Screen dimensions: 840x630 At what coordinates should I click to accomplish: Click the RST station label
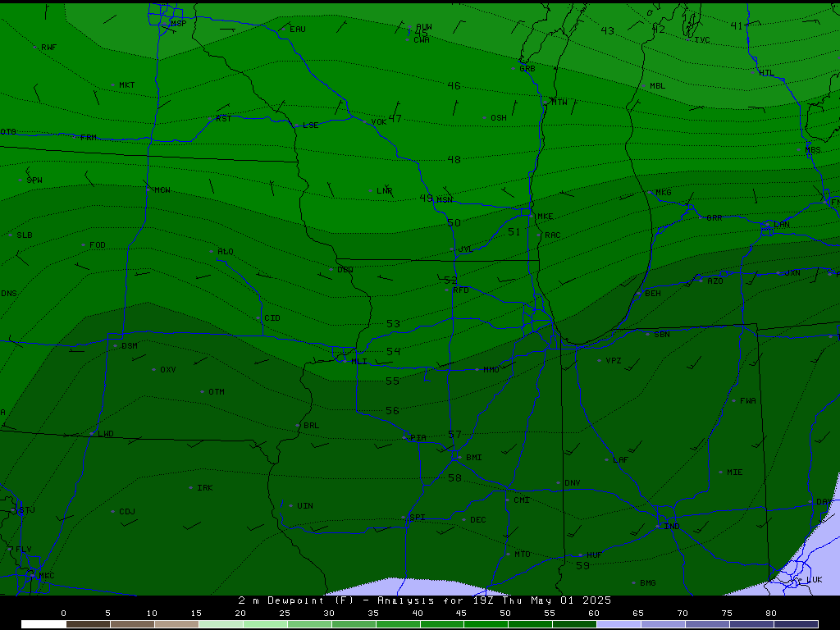pyautogui.click(x=223, y=118)
